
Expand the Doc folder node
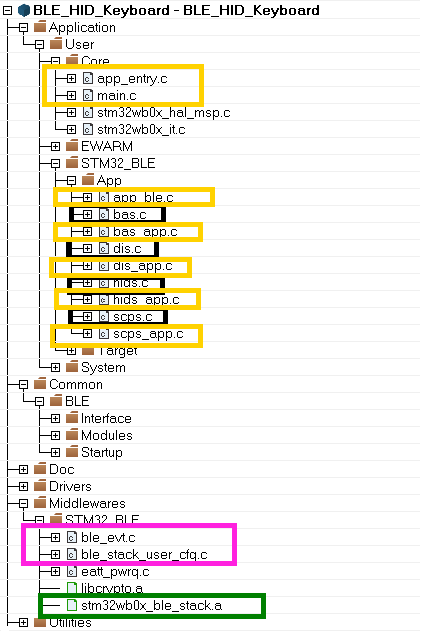tap(23, 470)
